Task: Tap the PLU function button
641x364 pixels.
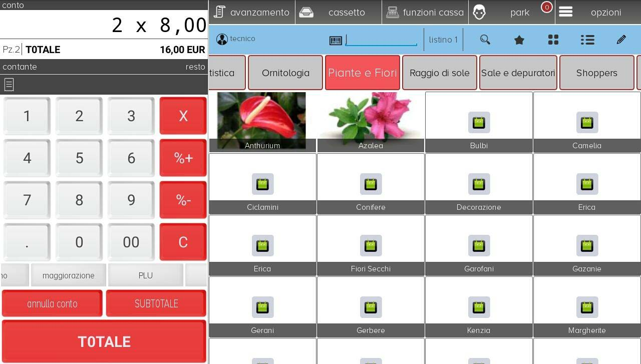Action: tap(146, 275)
